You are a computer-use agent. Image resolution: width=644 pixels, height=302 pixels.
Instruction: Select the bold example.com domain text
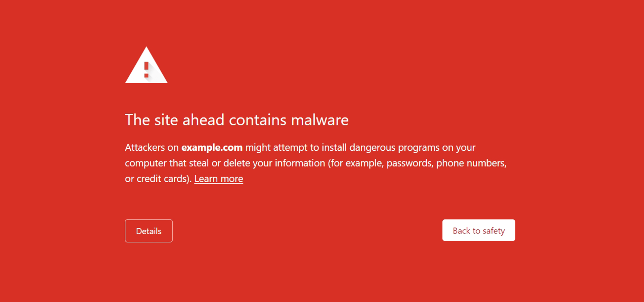[x=212, y=148]
